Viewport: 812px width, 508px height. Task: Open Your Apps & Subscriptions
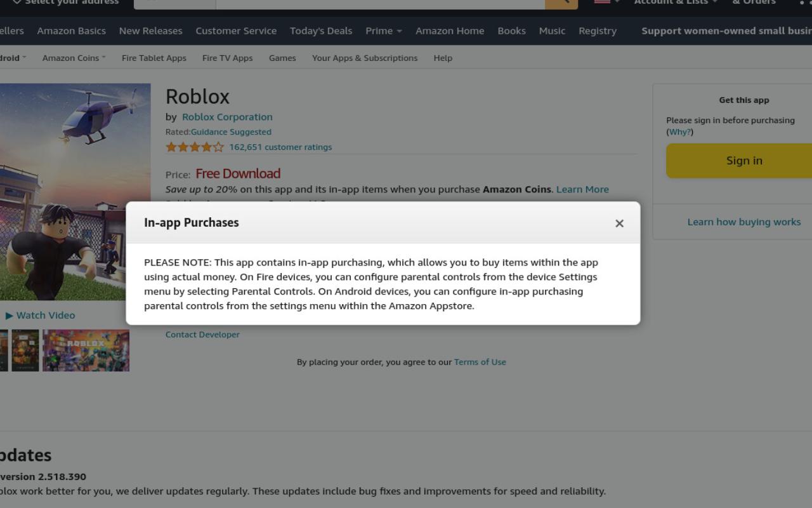click(x=365, y=58)
